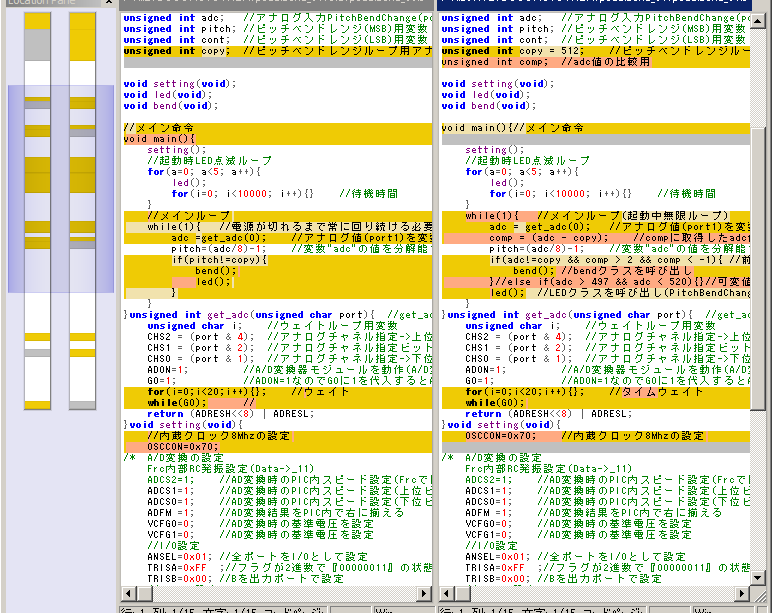Click '//内蔵クロック8Mhzの設定' comment line in left pane
The width and height of the screenshot is (773, 613).
coord(278,436)
